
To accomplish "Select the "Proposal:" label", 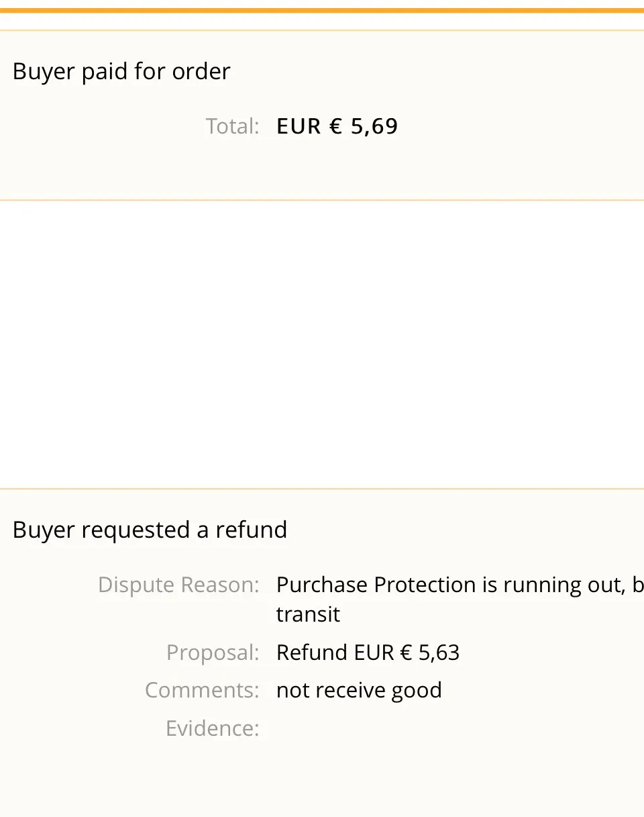I will (x=213, y=653).
